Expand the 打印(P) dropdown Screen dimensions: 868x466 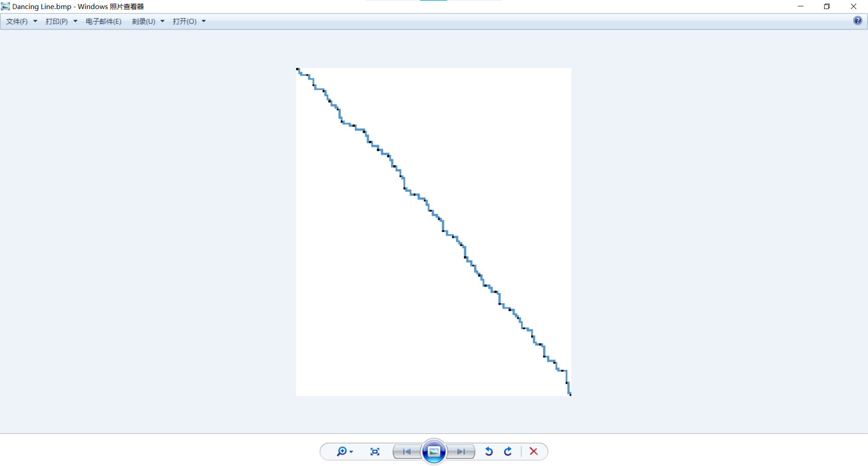point(61,21)
